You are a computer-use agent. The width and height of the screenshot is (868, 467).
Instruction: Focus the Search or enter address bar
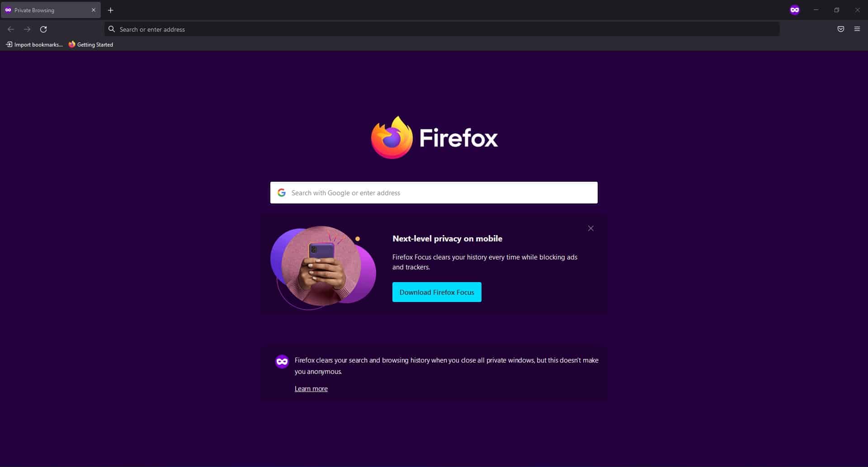pyautogui.click(x=442, y=29)
